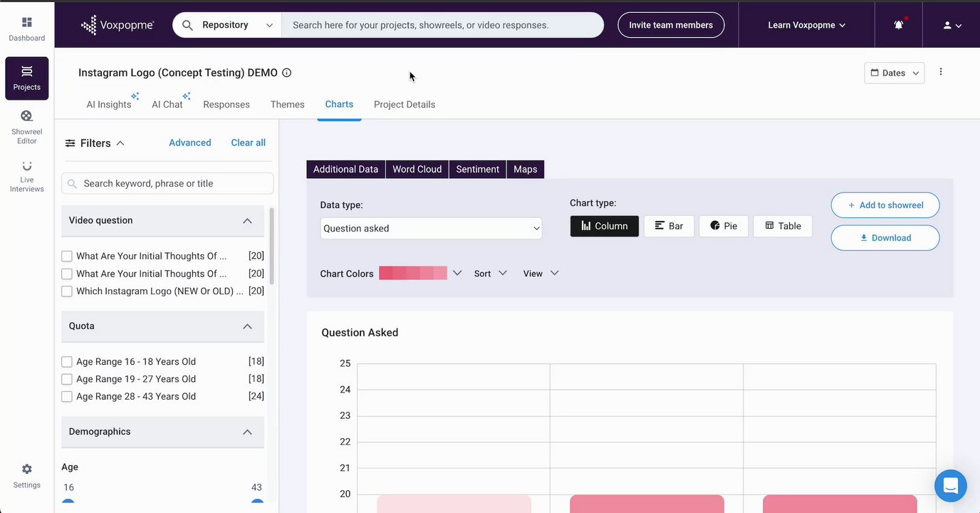Tick the Which Instagram Logo question checkbox
The height and width of the screenshot is (513, 980).
pos(67,291)
